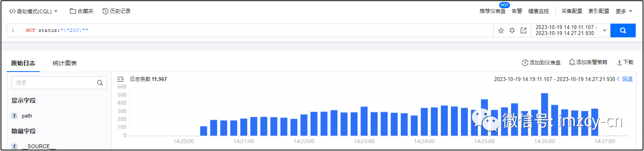The image size is (644, 151).
Task: Click the star favorite icon in query bar
Action: 501,30
